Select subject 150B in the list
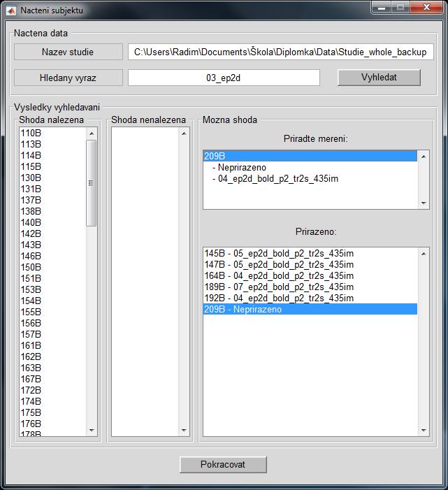Image resolution: width=448 pixels, height=490 pixels. tap(52, 267)
